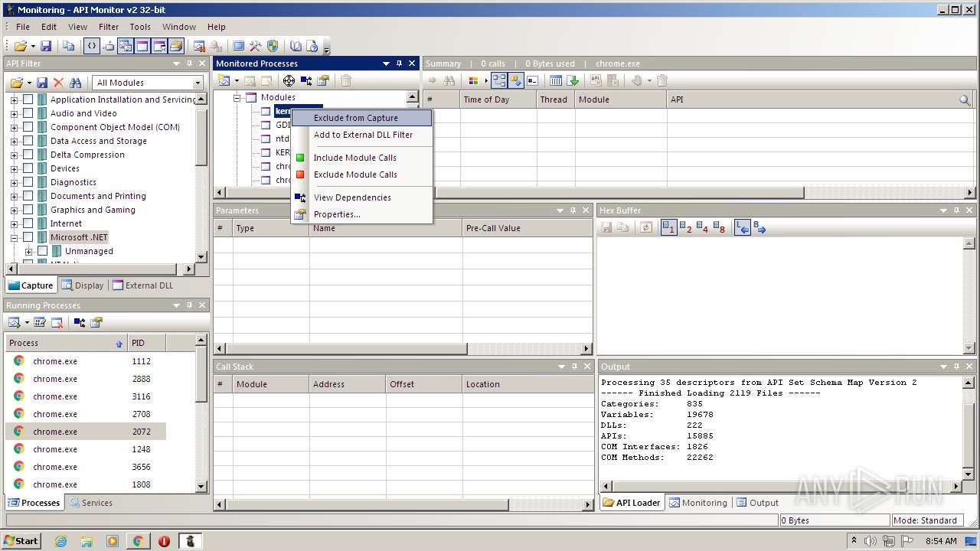980x551 pixels.
Task: Select chrome.exe process with PID 1248
Action: [86, 449]
